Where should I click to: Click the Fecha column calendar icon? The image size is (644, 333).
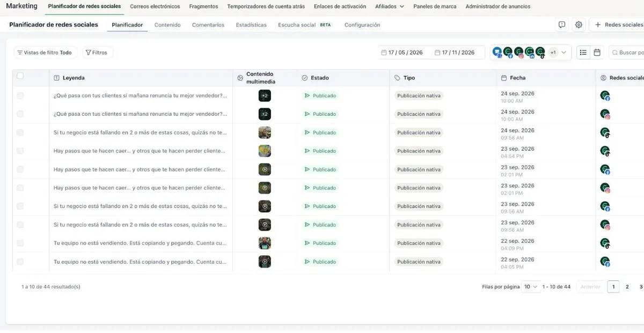[x=503, y=78]
